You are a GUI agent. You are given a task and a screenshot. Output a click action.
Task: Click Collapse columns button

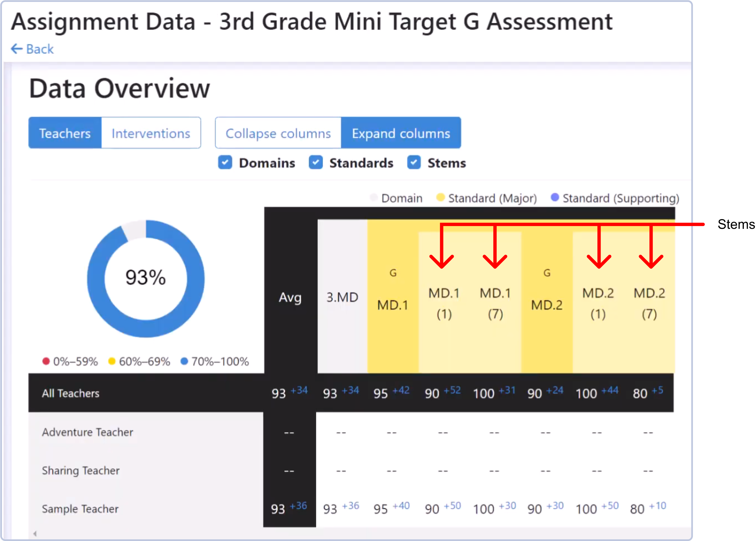[x=278, y=133]
